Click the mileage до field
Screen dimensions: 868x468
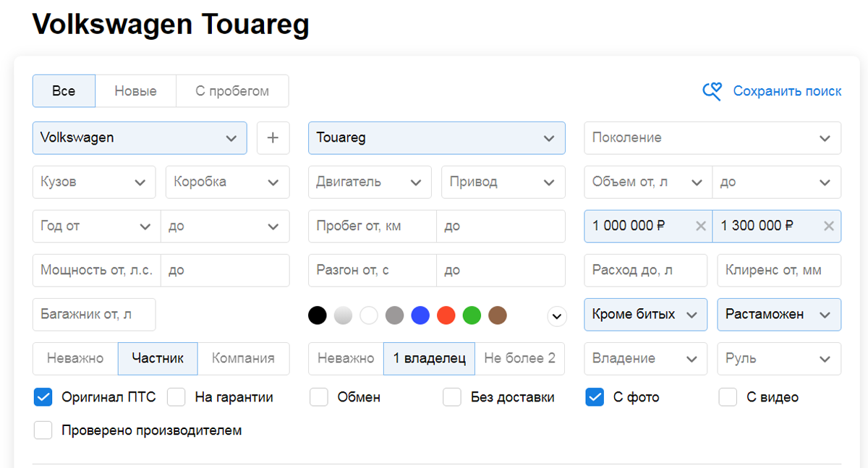click(501, 226)
